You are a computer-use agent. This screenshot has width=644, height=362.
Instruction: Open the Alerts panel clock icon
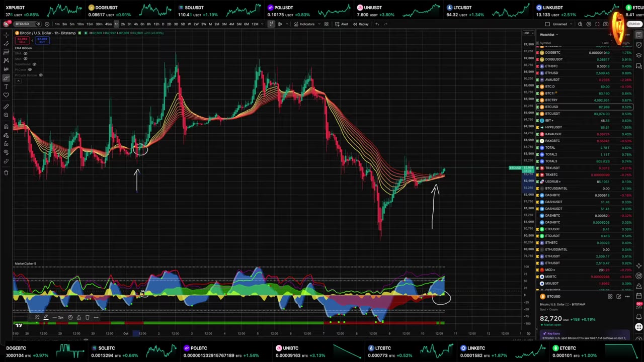pyautogui.click(x=639, y=45)
